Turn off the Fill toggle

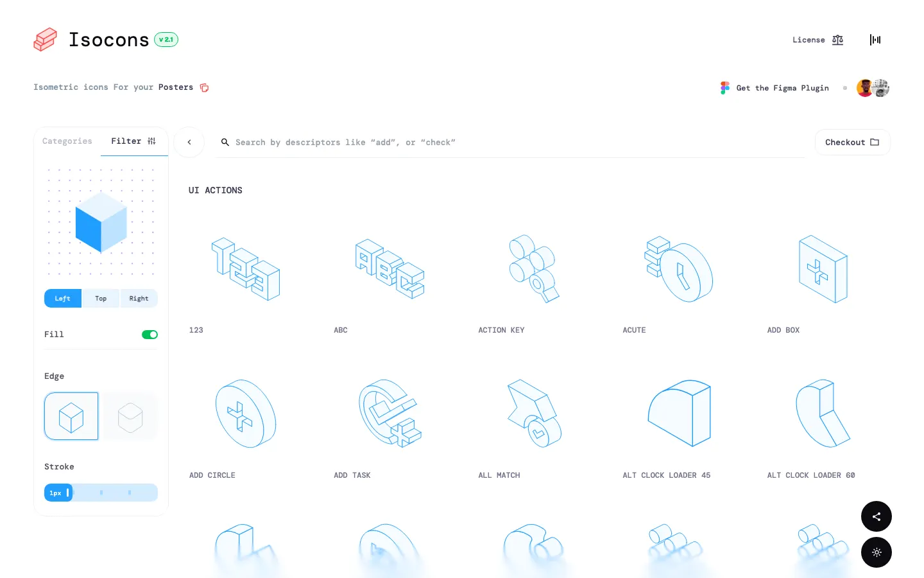tap(150, 335)
